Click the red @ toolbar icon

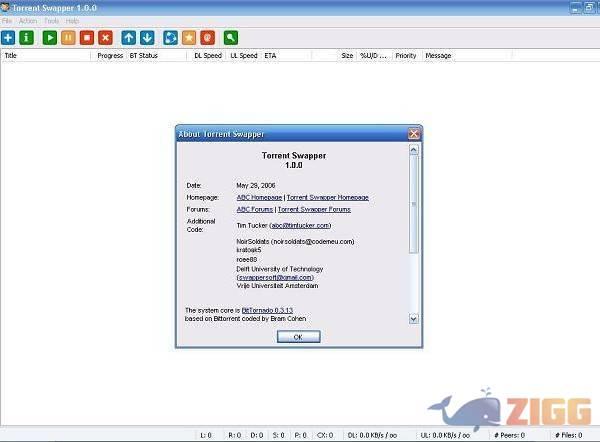tap(207, 37)
